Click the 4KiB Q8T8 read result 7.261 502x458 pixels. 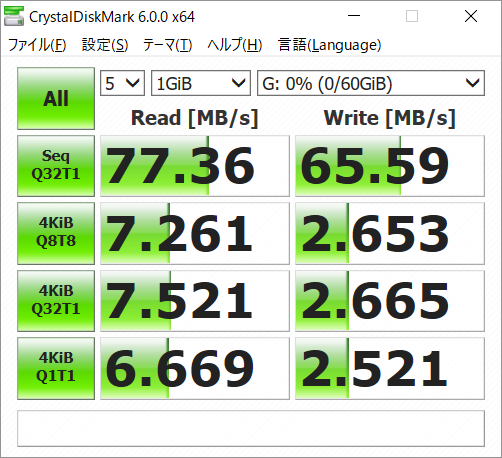coord(195,233)
